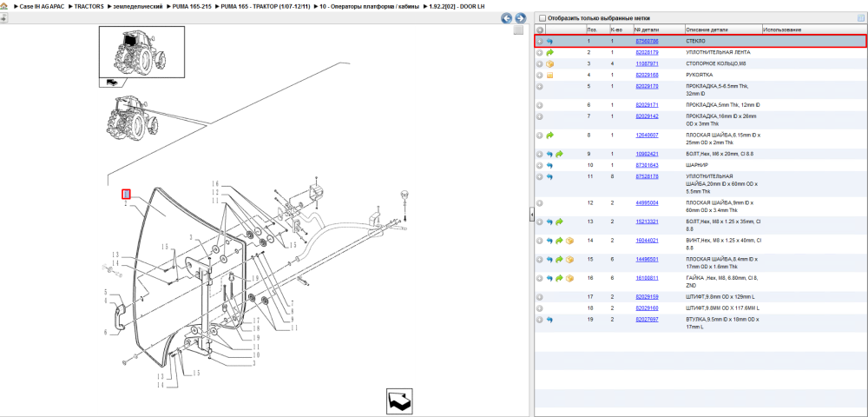
Task: Go to next diagram with right arrow
Action: click(x=520, y=18)
